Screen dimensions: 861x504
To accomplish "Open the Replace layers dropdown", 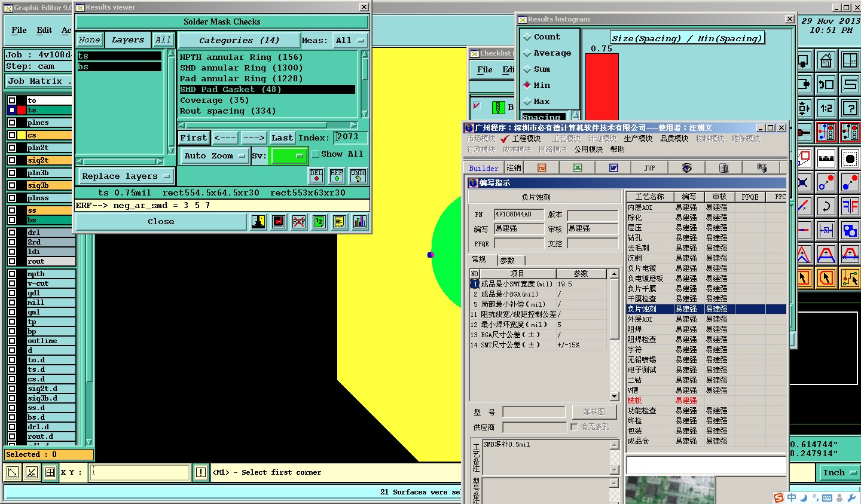I will [126, 176].
